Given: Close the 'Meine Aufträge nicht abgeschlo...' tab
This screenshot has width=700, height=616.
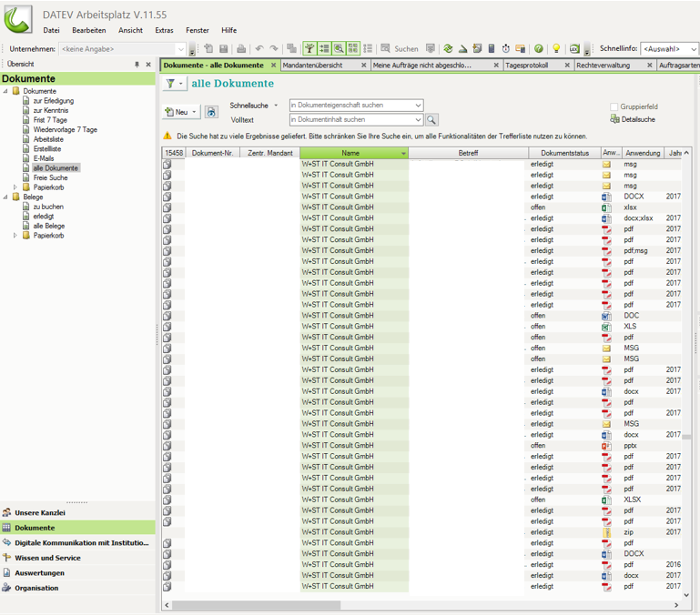Looking at the screenshot, I should pyautogui.click(x=496, y=66).
